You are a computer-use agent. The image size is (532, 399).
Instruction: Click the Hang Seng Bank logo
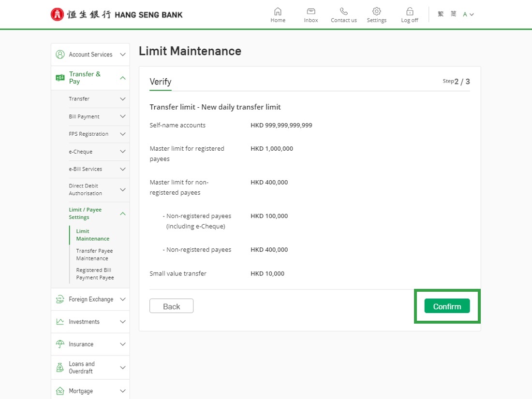point(117,14)
